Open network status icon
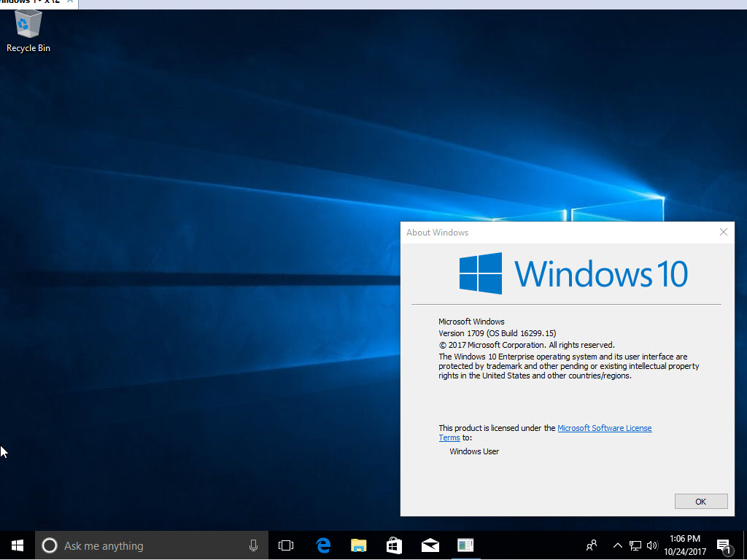Image resolution: width=747 pixels, height=560 pixels. [x=635, y=545]
